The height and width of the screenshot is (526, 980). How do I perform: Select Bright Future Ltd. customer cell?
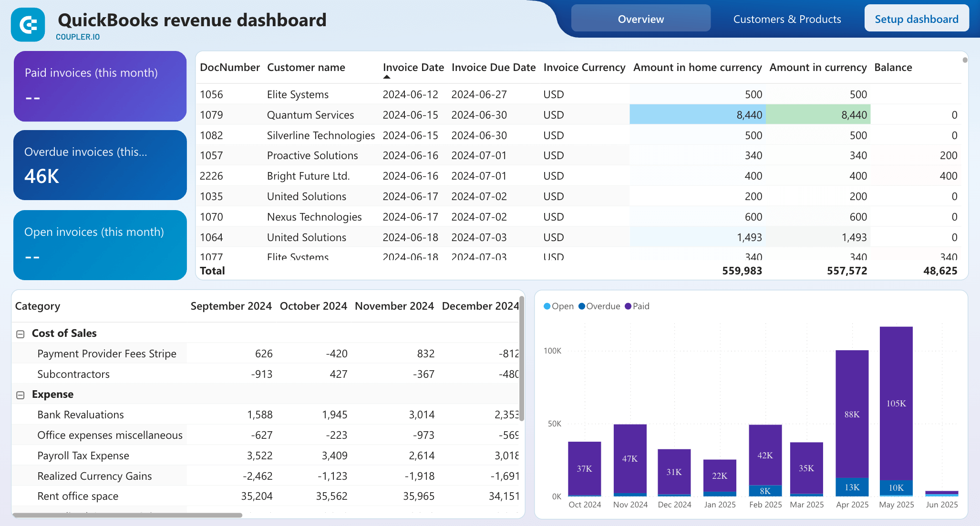click(x=309, y=176)
